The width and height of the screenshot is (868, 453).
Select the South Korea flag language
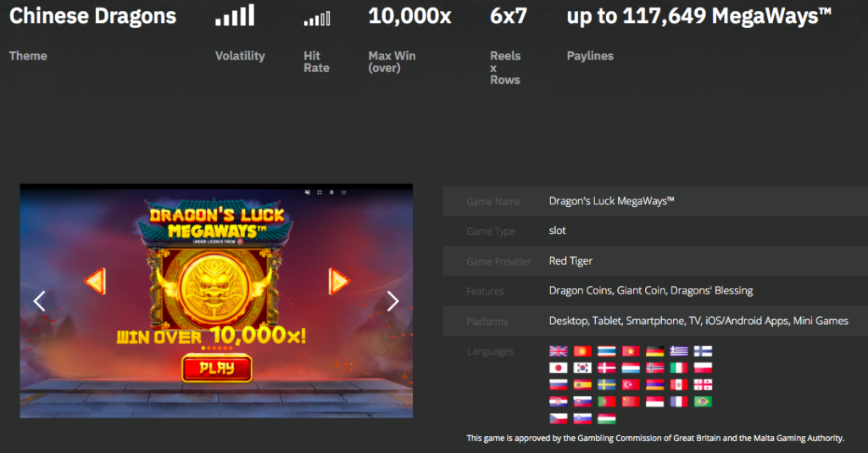(x=582, y=367)
